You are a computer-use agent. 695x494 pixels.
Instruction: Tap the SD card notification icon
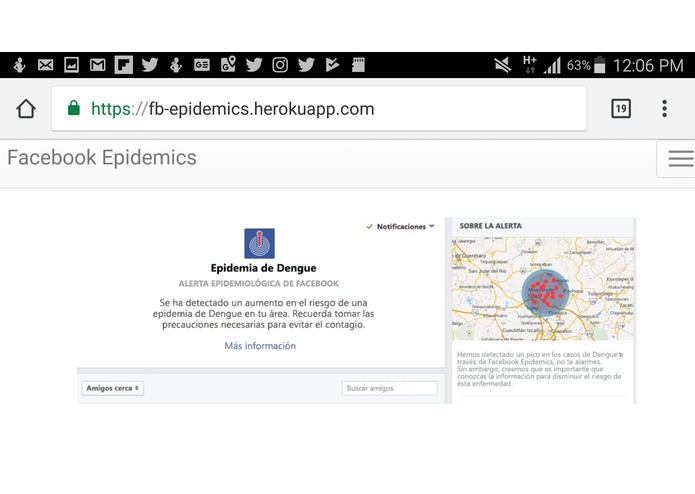(x=358, y=65)
